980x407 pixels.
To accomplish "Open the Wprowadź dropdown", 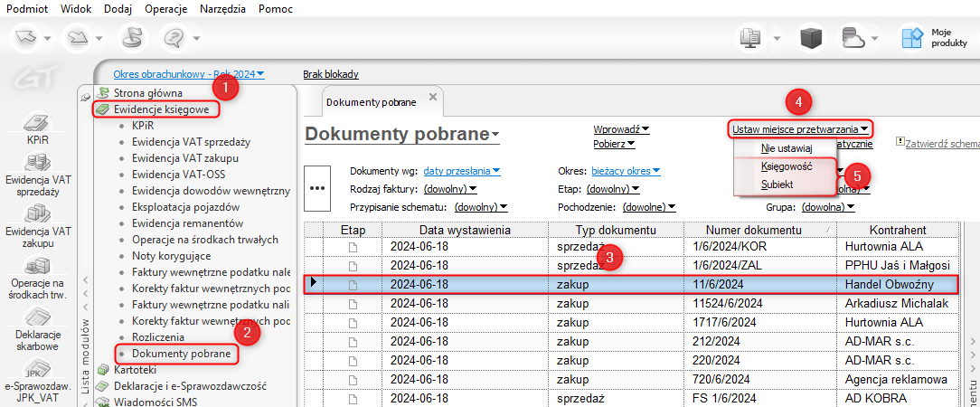I will (621, 129).
